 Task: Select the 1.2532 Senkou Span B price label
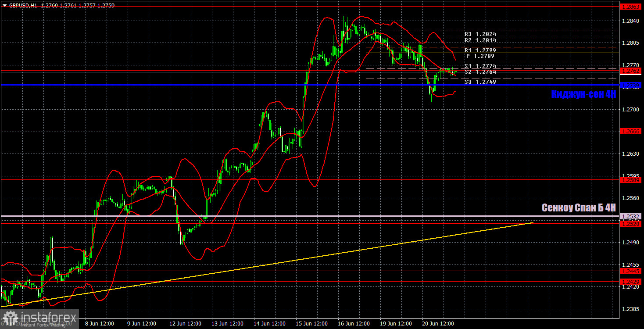(631, 216)
